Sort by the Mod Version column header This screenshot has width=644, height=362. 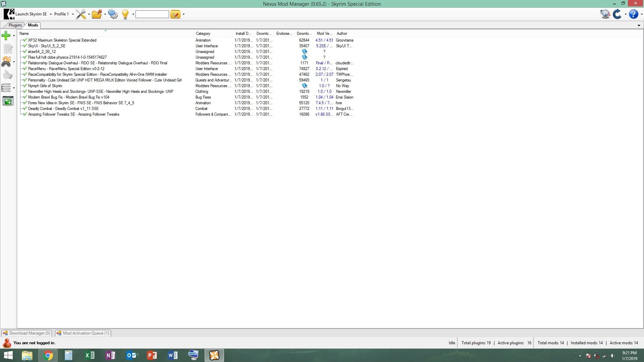tap(324, 34)
